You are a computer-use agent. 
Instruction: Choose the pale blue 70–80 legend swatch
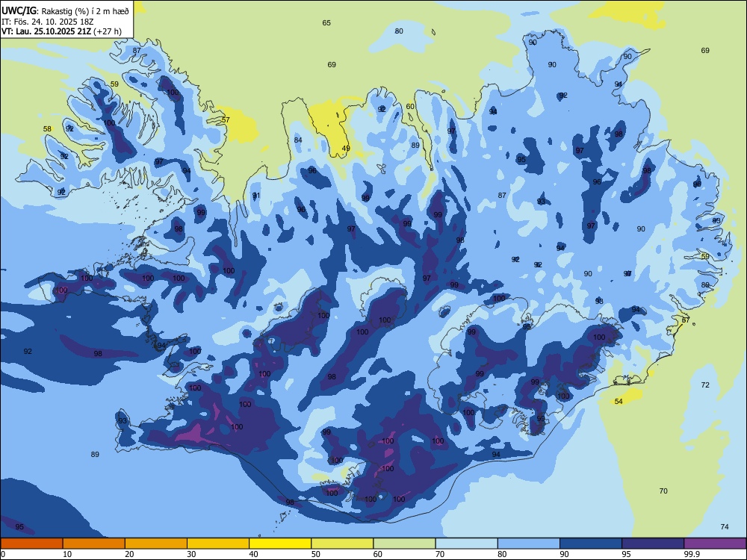467,544
